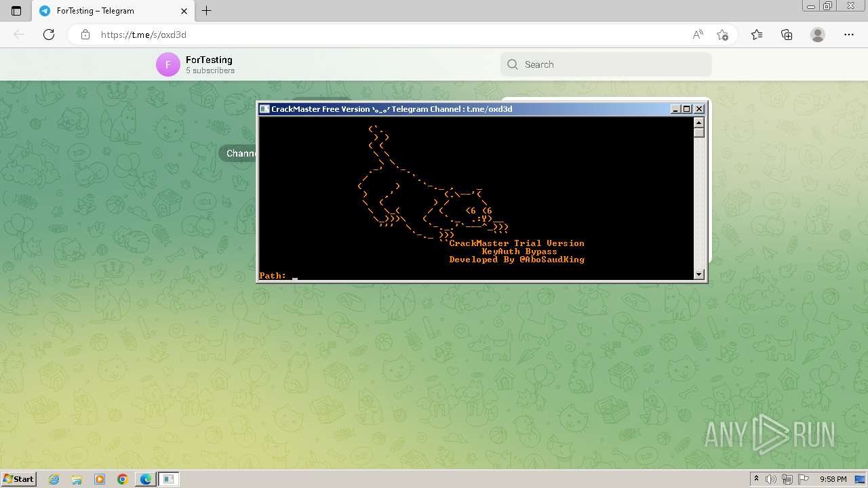Switch to Microsoft Edge taskbar button
The image size is (868, 488).
click(146, 479)
